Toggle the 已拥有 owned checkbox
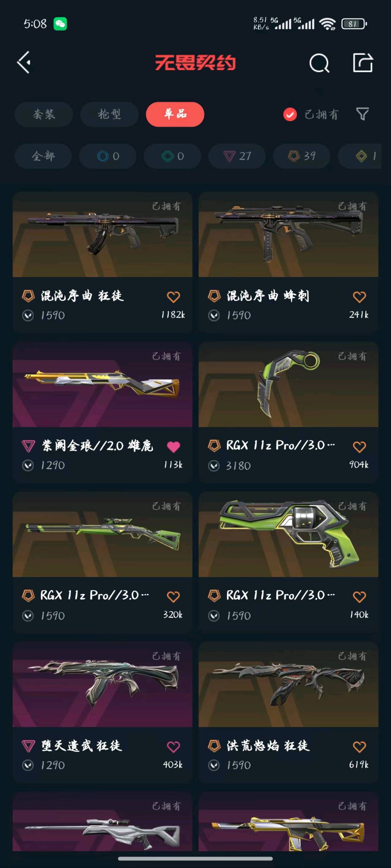 (290, 115)
